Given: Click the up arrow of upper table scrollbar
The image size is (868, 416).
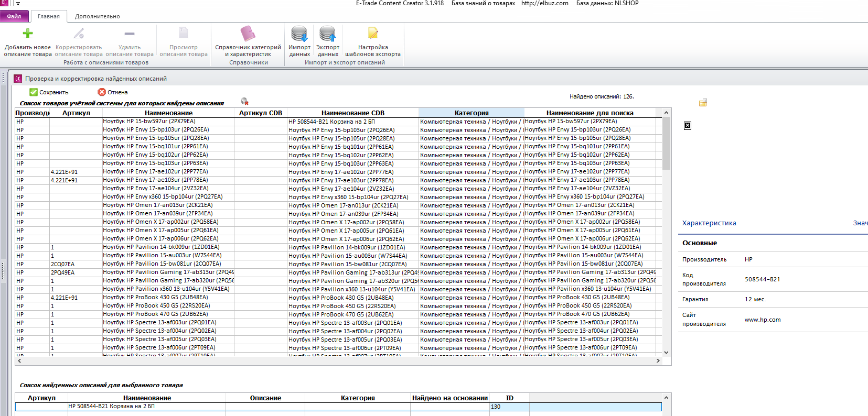Looking at the screenshot, I should point(666,113).
